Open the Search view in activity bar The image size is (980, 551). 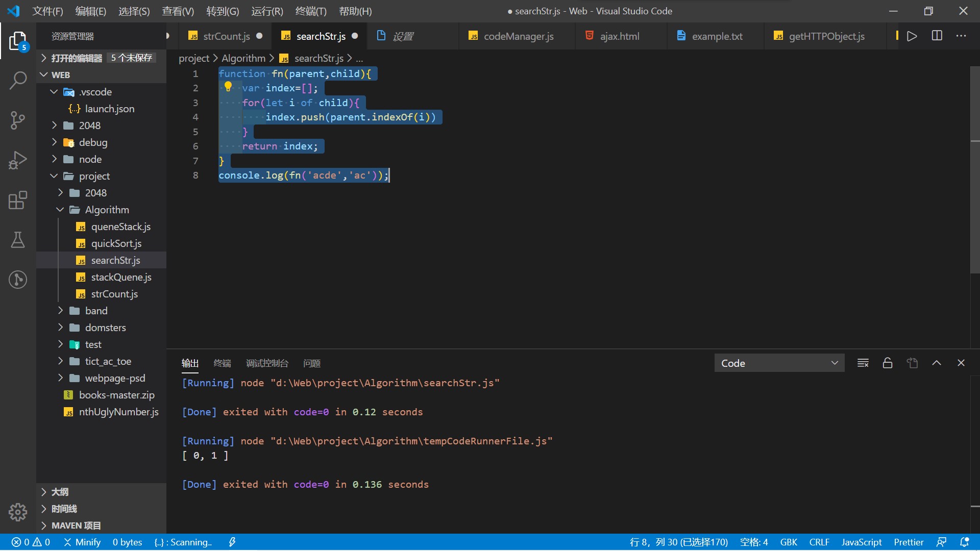(18, 81)
